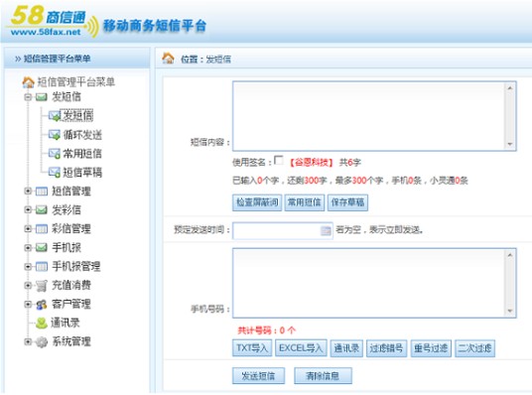The image size is (532, 395).
Task: Enable the 使用签名 checkbox
Action: pyautogui.click(x=279, y=160)
